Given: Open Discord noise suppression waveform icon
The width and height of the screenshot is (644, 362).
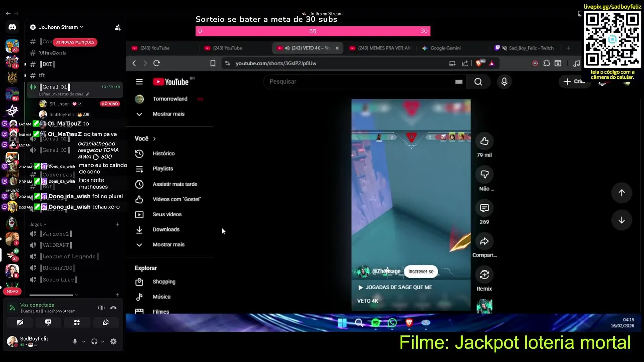Looking at the screenshot, I should [101, 308].
